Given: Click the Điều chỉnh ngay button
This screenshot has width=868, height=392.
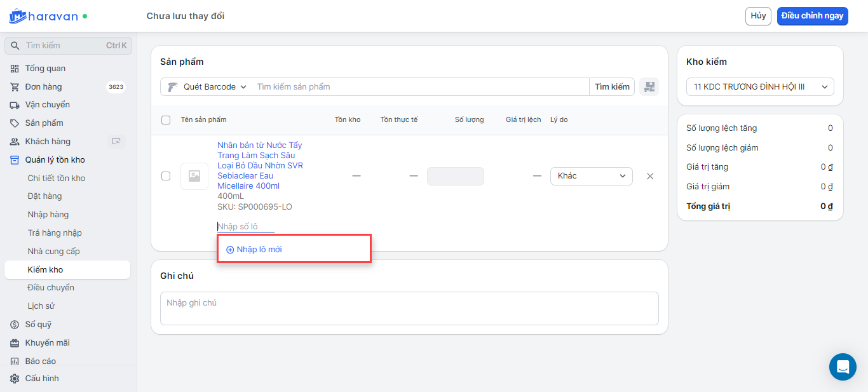Looking at the screenshot, I should [x=812, y=16].
